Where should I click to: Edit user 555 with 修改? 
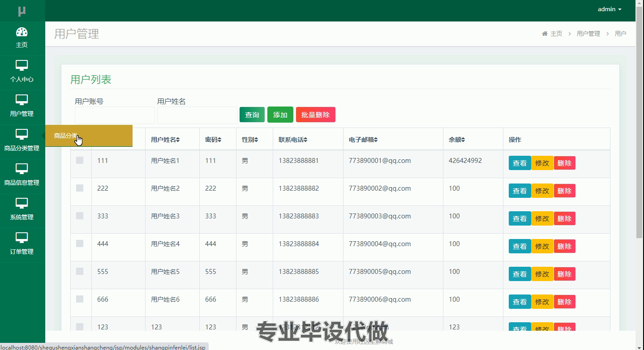(542, 274)
